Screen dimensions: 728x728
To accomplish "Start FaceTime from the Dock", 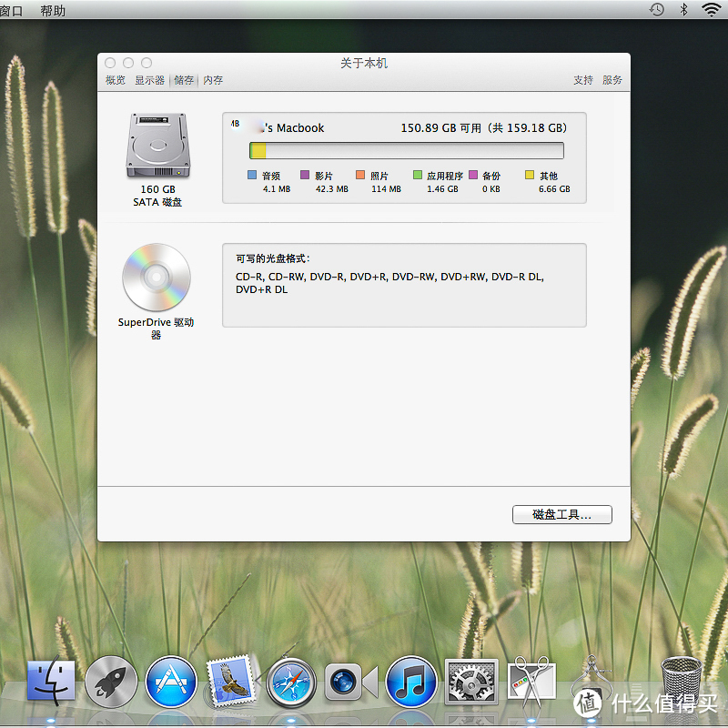I will point(350,681).
